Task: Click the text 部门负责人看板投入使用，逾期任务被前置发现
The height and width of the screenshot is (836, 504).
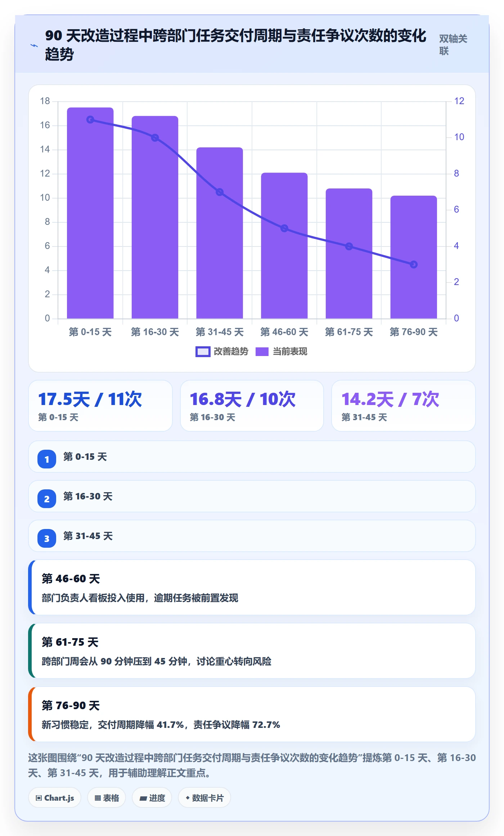Action: pos(140,598)
